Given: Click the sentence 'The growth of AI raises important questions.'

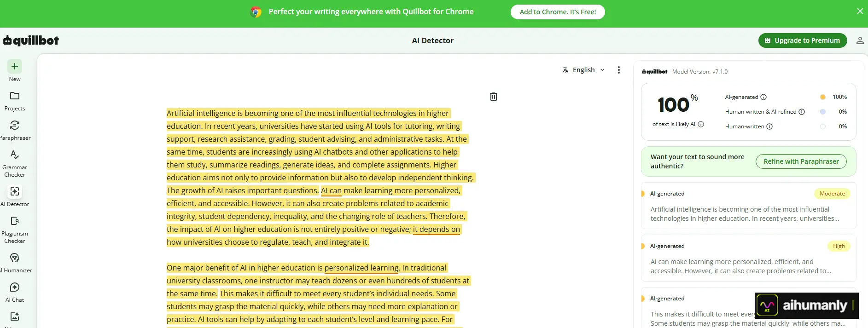Looking at the screenshot, I should (x=243, y=190).
